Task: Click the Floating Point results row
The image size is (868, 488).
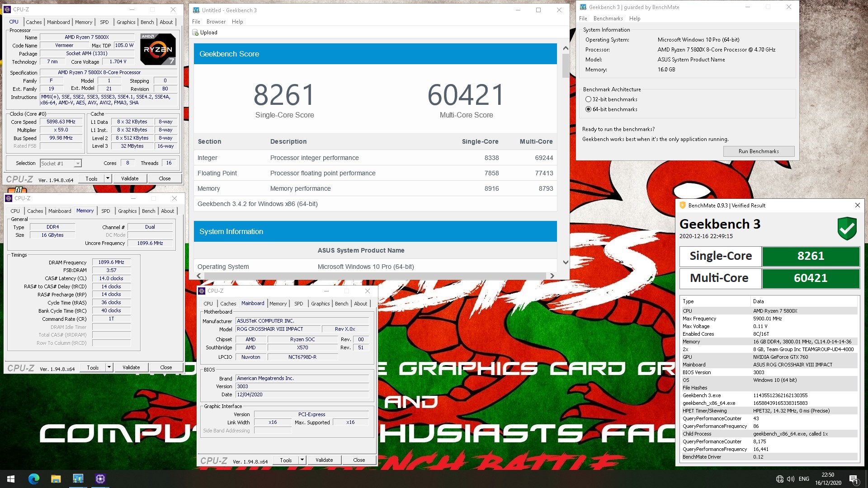Action: click(375, 173)
